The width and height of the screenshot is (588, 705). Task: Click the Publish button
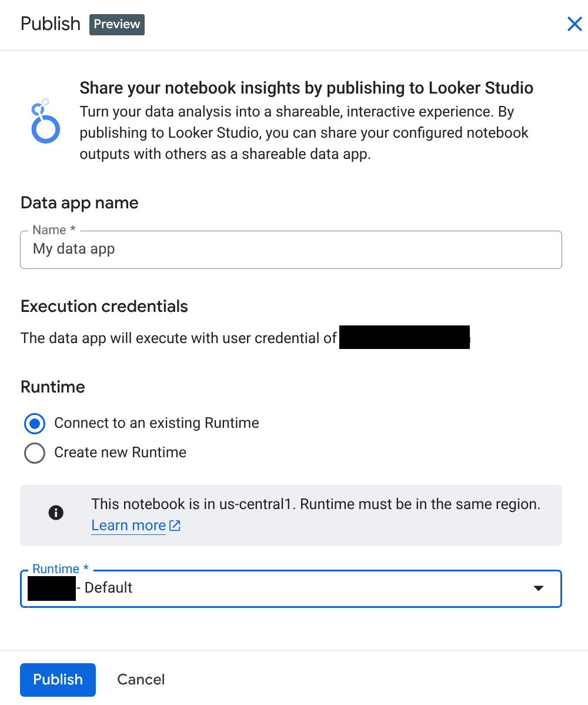(x=57, y=680)
